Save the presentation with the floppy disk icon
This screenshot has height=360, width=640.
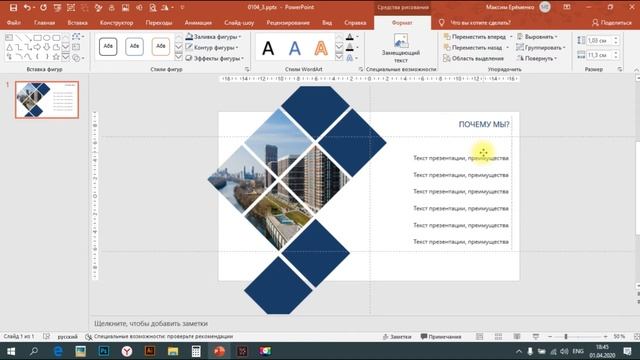[13, 7]
